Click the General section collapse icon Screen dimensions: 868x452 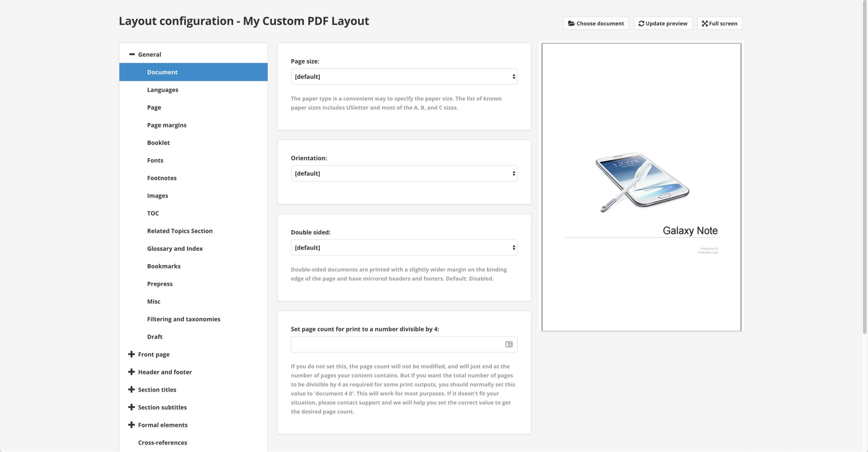point(131,54)
